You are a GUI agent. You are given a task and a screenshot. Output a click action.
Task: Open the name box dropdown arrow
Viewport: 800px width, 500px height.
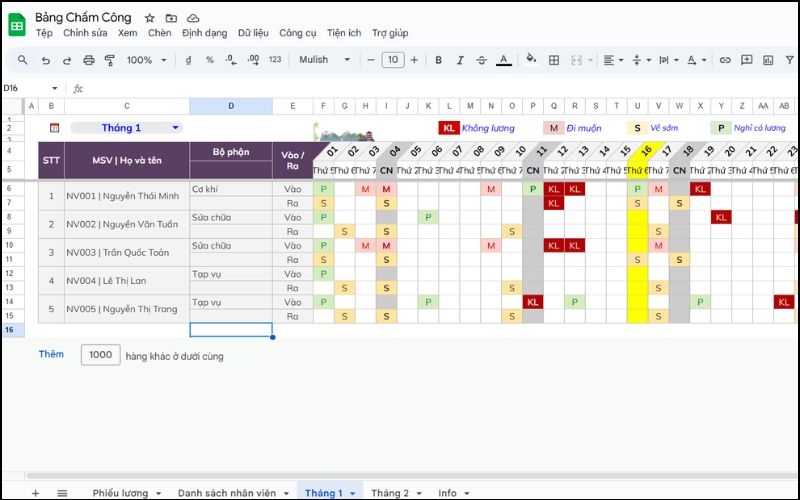pyautogui.click(x=55, y=89)
